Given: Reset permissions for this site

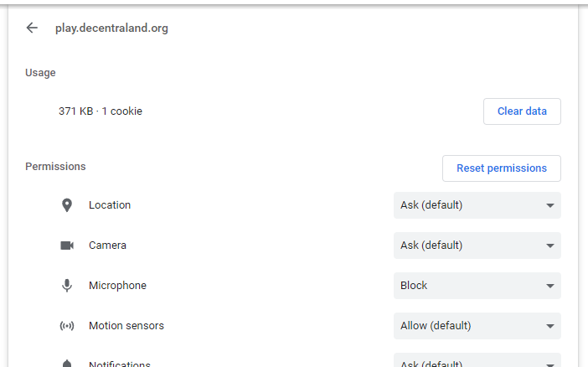Looking at the screenshot, I should [501, 168].
